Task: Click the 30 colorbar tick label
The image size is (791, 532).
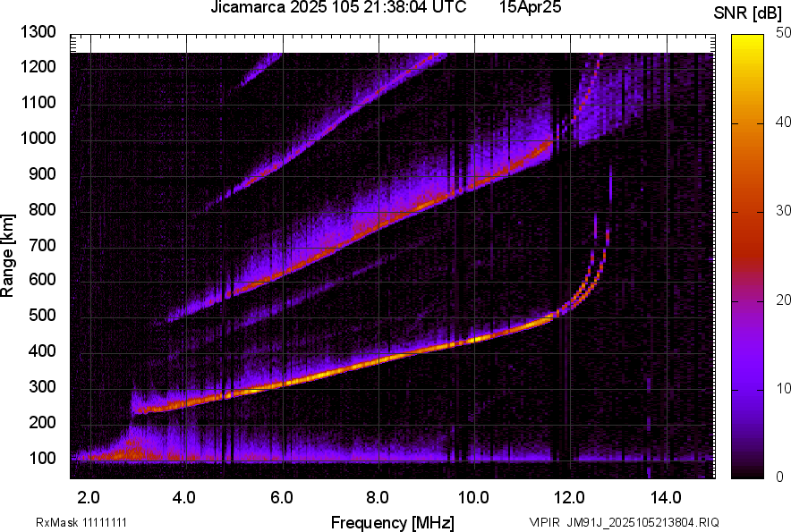Action: 784,211
